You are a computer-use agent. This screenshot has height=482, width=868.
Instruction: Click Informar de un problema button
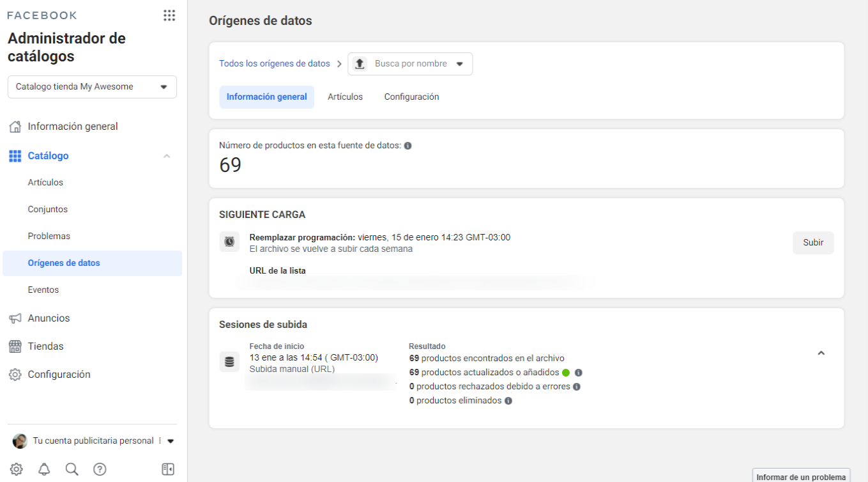[801, 477]
